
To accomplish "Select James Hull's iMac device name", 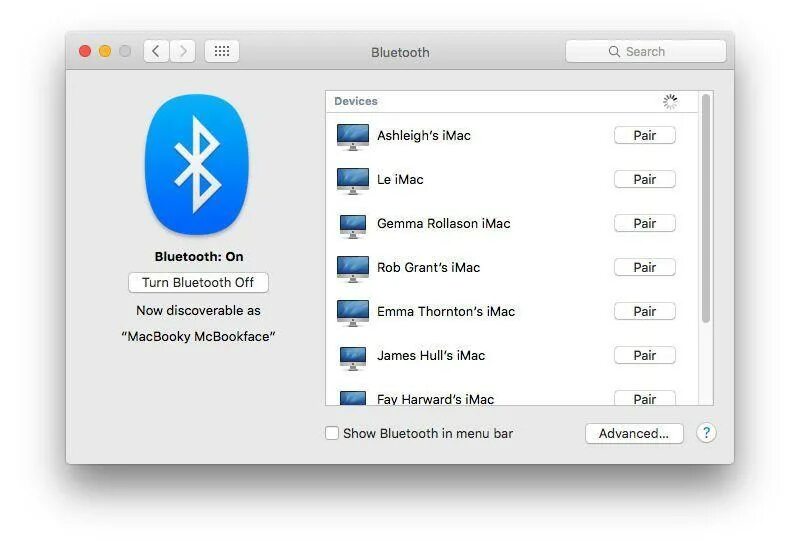I will (431, 355).
